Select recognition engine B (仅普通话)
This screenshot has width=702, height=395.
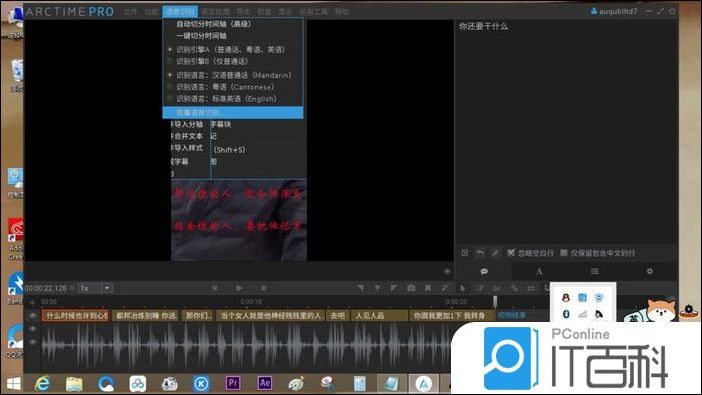tap(233, 61)
